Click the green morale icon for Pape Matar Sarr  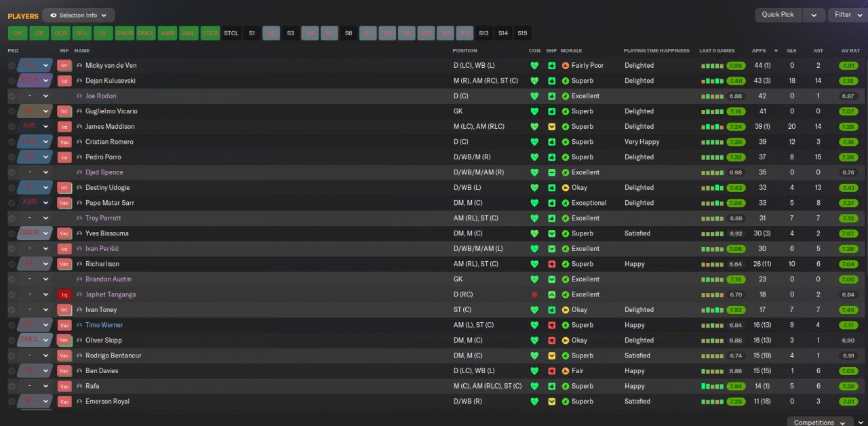(x=565, y=203)
